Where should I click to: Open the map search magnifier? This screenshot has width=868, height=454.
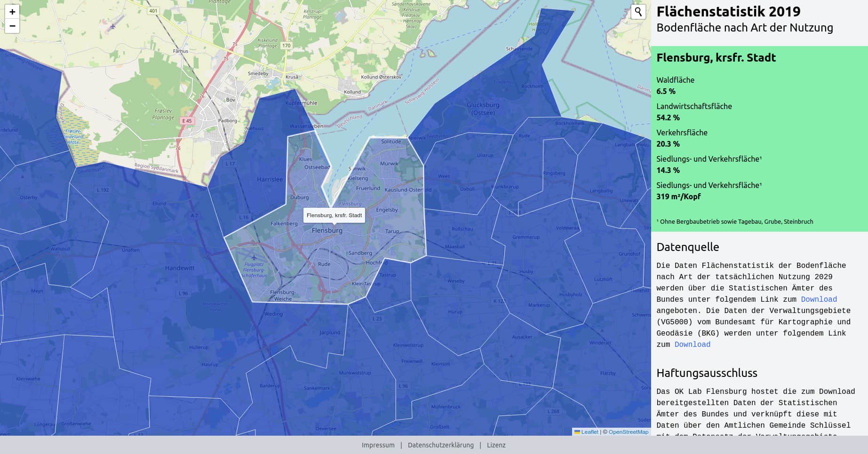[x=638, y=12]
